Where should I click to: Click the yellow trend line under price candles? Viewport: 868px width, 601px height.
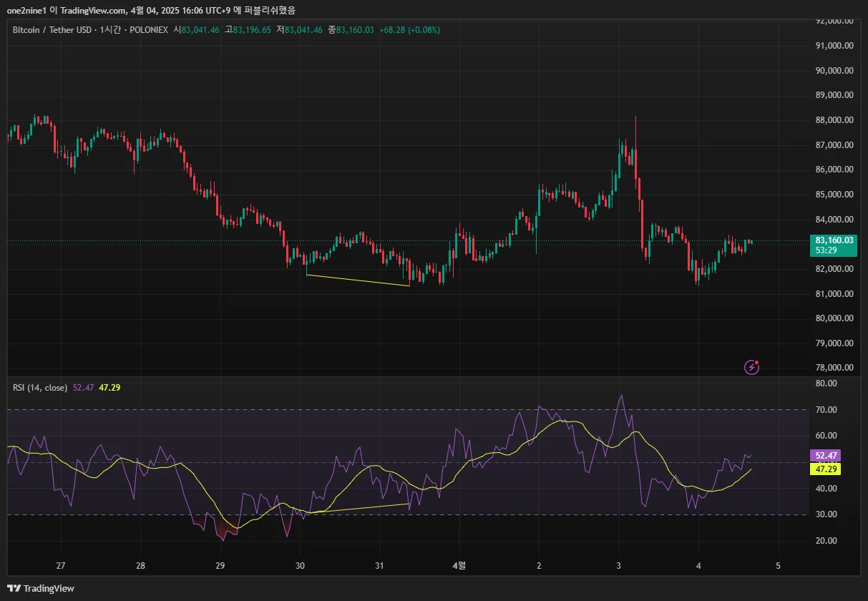358,280
